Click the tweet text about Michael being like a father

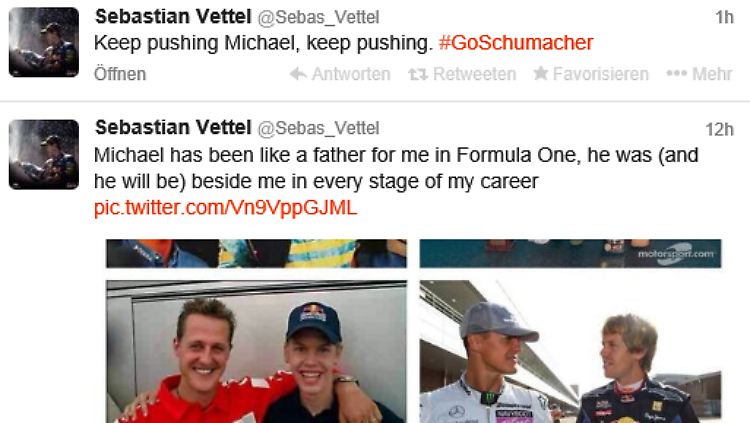[x=396, y=169]
